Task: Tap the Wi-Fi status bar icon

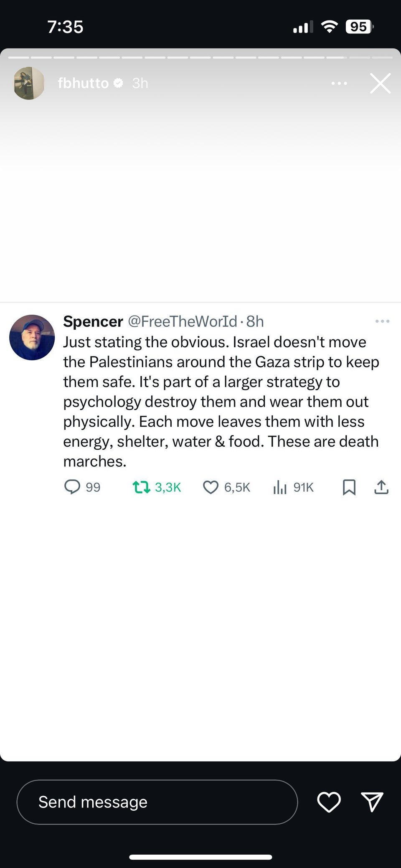Action: 330,27
